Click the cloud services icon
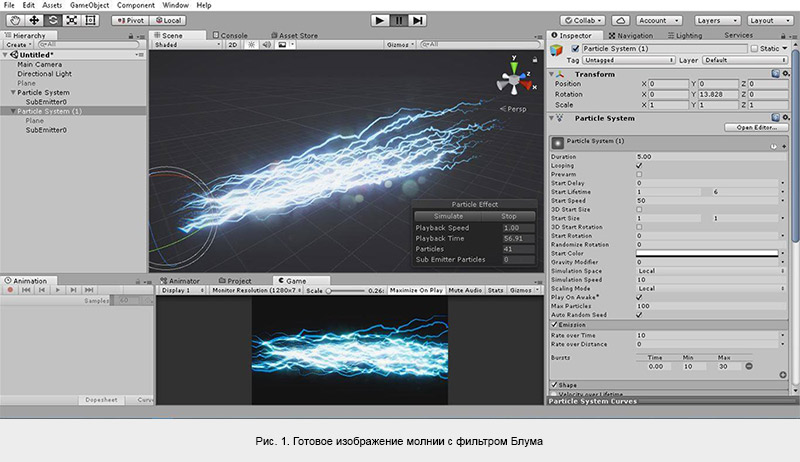This screenshot has width=800, height=462. click(620, 20)
